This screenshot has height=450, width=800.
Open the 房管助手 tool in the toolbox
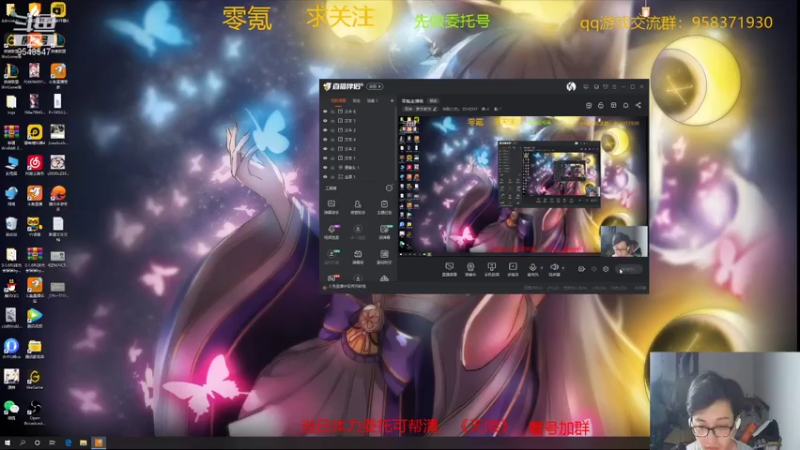(x=358, y=207)
